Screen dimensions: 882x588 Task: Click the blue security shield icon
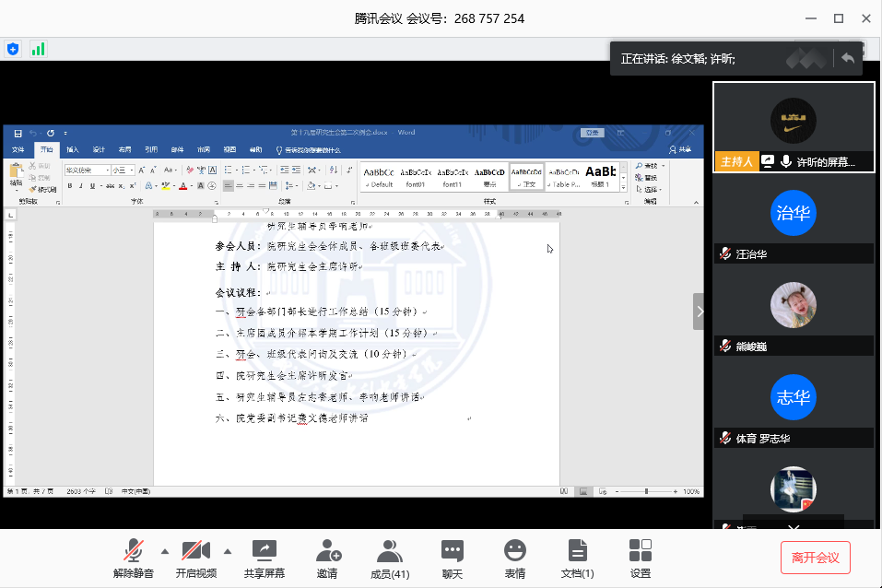tap(13, 49)
